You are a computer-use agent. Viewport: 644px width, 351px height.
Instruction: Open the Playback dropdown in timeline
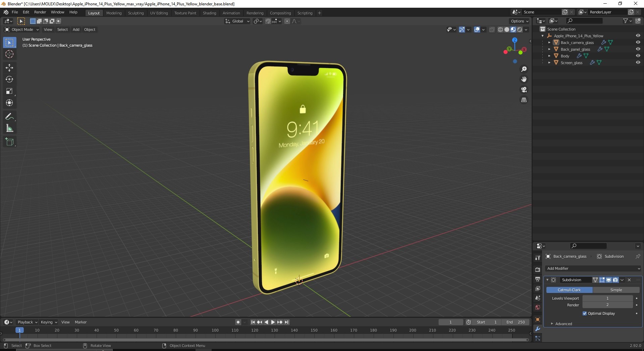click(27, 322)
